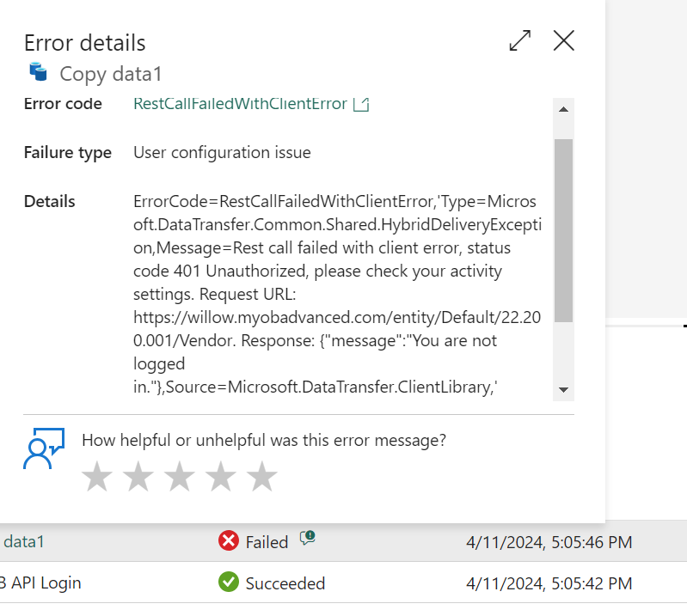Click the timestamp 4/11/2024, 5:05:42 PM
This screenshot has width=687, height=616.
click(549, 583)
